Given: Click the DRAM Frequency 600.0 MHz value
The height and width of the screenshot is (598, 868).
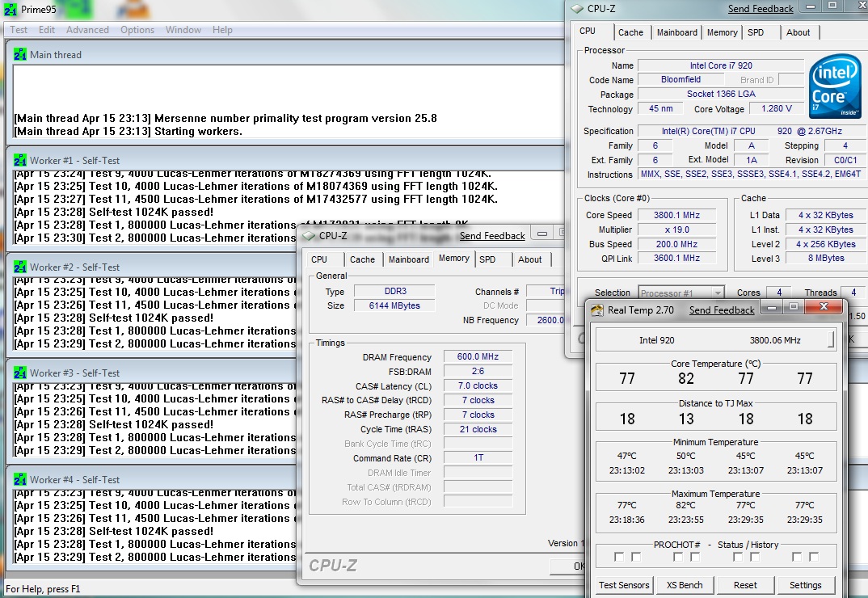Looking at the screenshot, I should point(478,357).
